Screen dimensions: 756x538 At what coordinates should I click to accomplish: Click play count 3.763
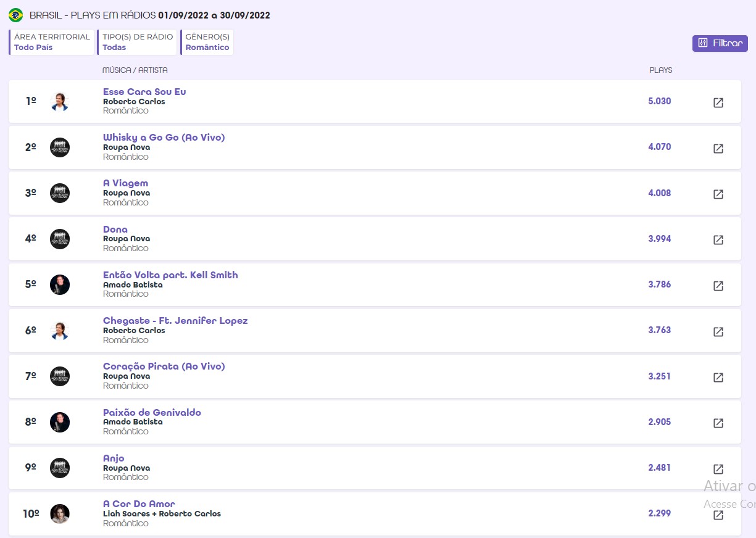[x=659, y=330]
